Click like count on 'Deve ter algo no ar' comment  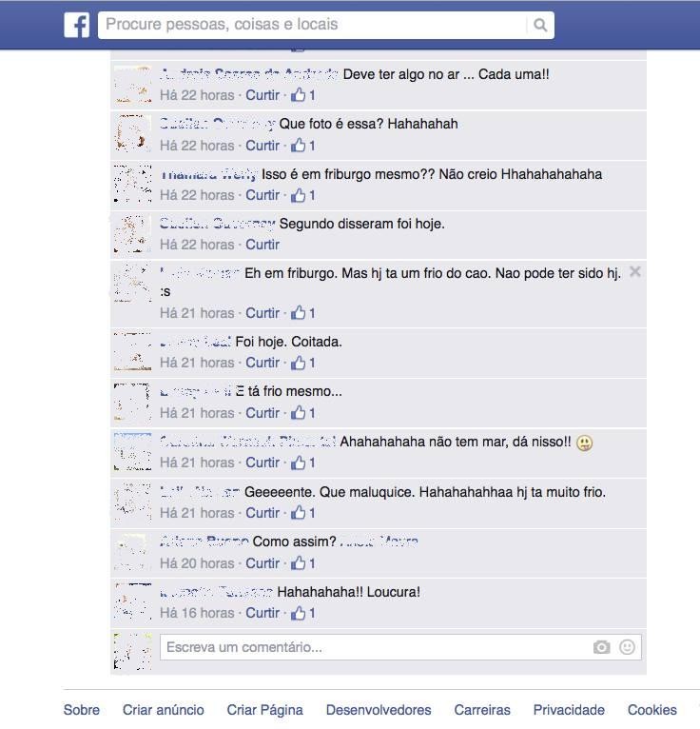312,95
